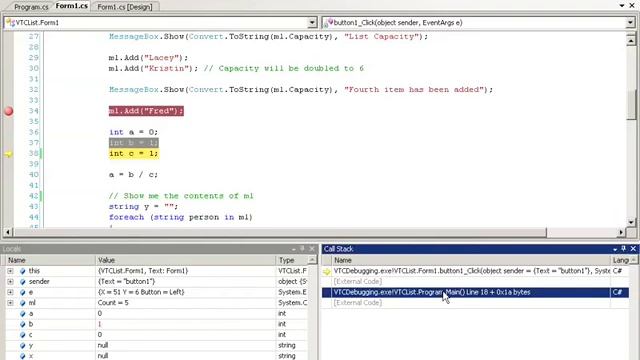Switch to the Program.cs tab
The height and width of the screenshot is (360, 640).
pos(31,7)
